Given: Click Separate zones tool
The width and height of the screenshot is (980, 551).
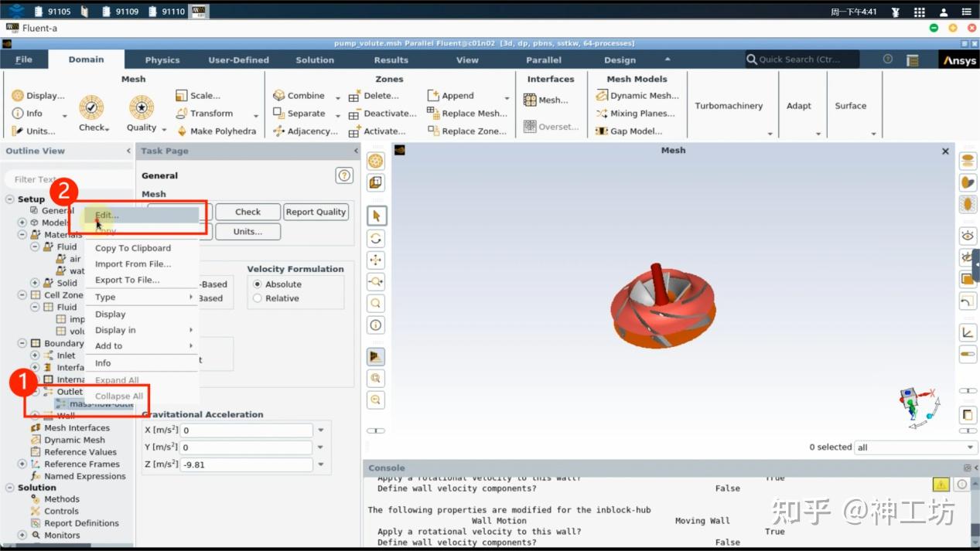Looking at the screenshot, I should tap(299, 114).
